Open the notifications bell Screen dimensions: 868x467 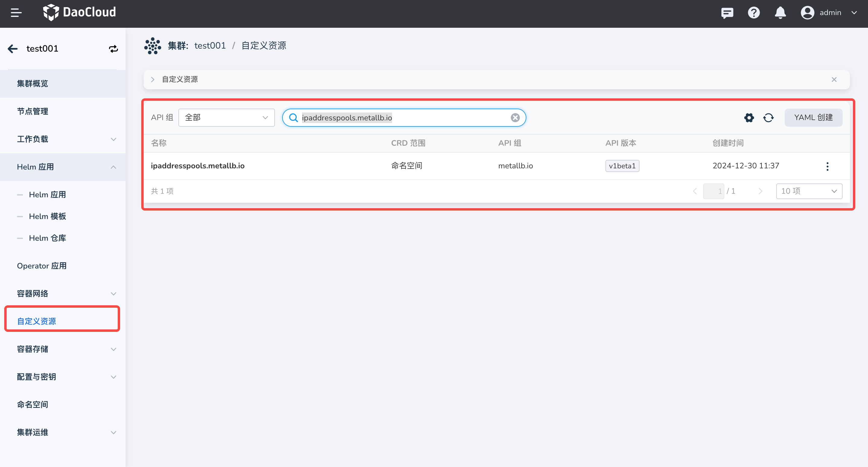pos(780,13)
